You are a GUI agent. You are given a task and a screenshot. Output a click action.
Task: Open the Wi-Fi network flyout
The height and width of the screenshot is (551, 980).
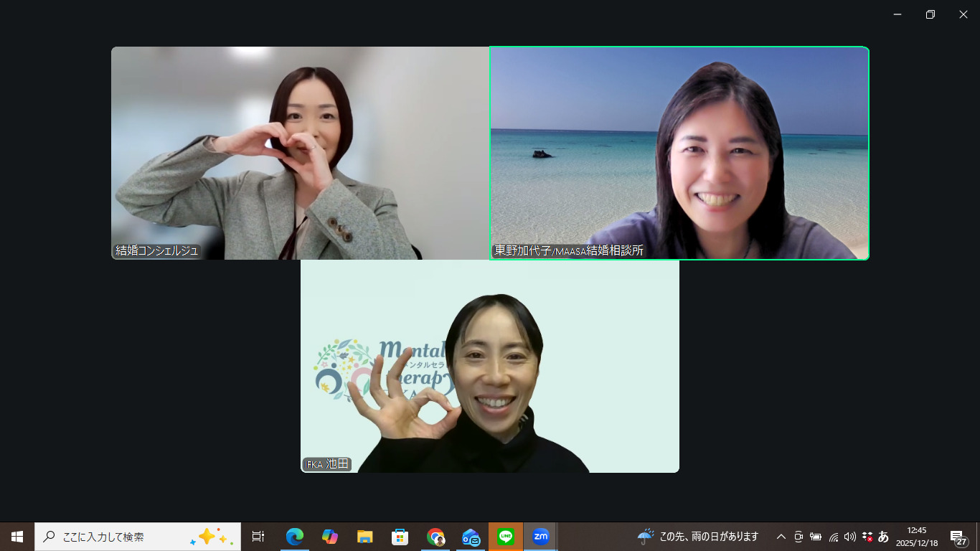click(x=833, y=537)
